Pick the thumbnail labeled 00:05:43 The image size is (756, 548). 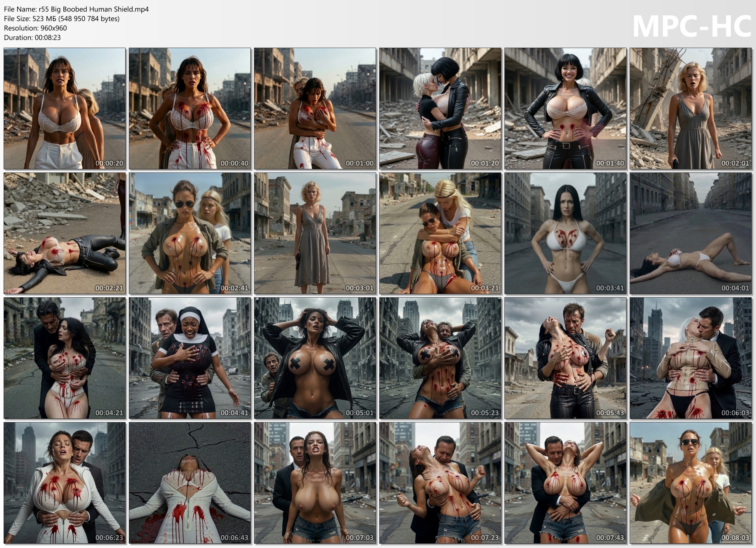[565, 358]
